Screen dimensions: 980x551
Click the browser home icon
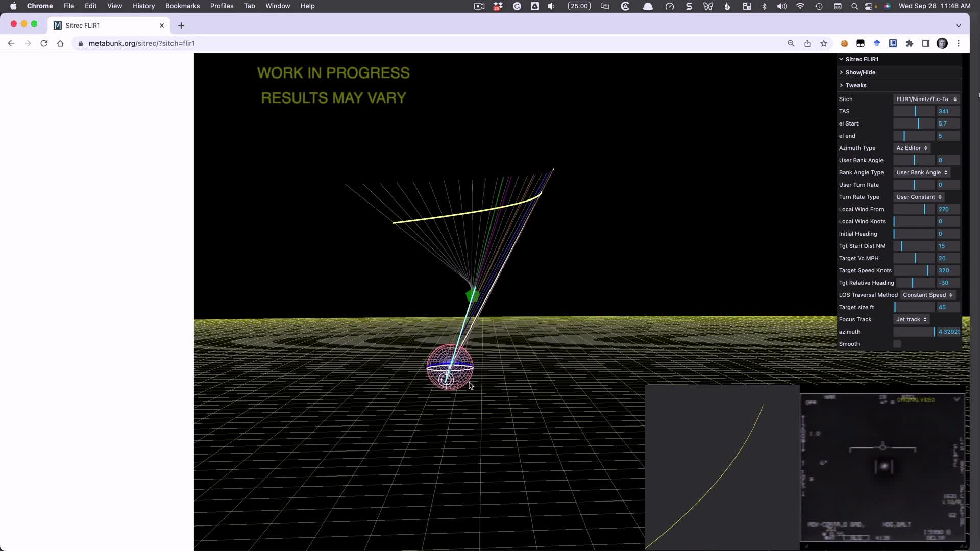point(60,43)
